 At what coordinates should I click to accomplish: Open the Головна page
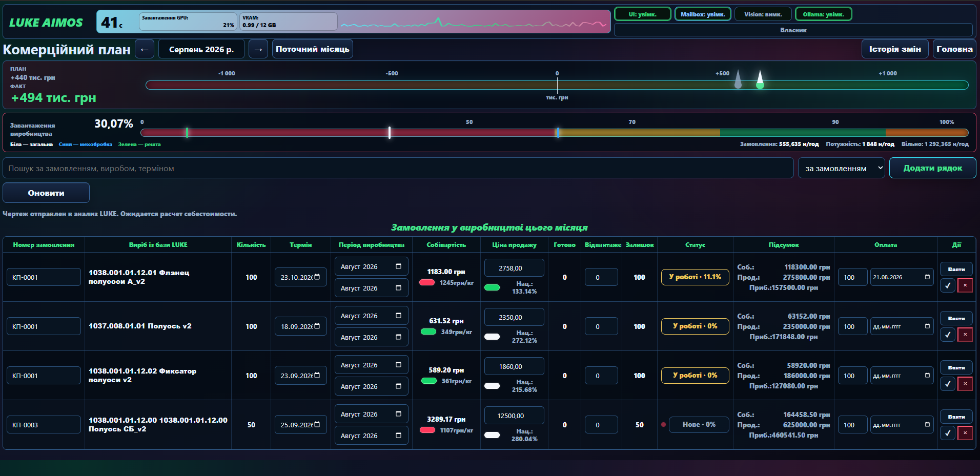(x=954, y=49)
